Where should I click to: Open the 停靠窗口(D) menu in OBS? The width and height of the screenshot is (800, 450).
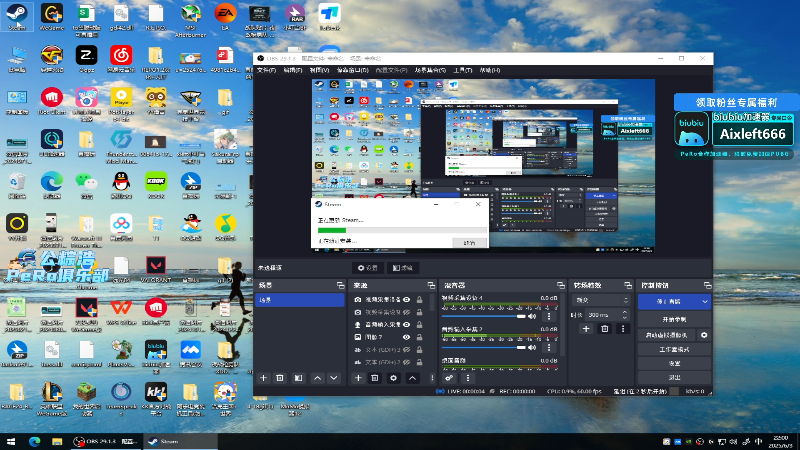[x=352, y=70]
